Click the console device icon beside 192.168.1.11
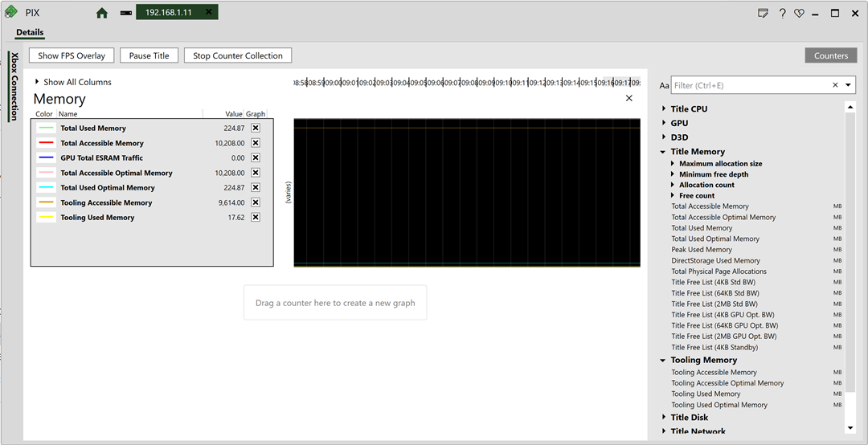Viewport: 868px width, 445px height. [x=126, y=13]
